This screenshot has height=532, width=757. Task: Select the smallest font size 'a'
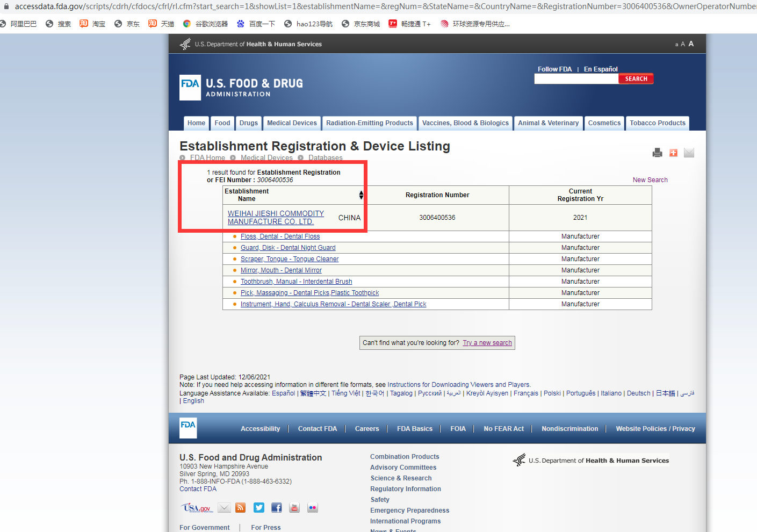(x=676, y=45)
